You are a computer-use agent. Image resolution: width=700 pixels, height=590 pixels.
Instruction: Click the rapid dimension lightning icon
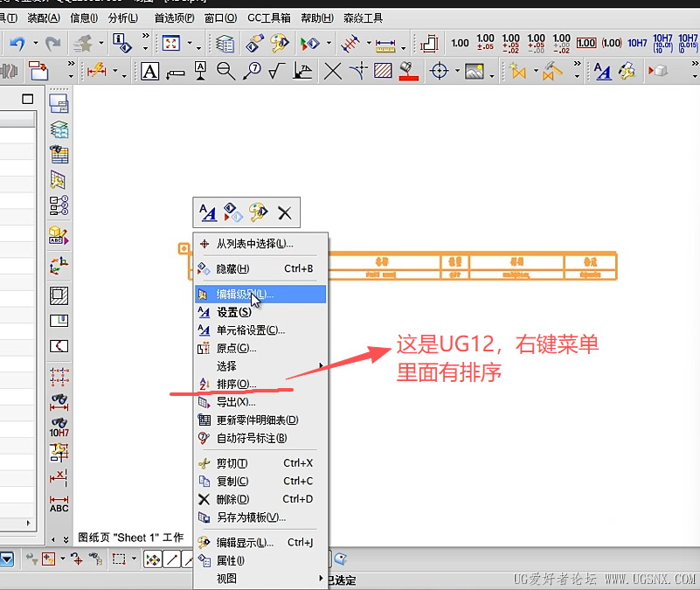pos(97,71)
